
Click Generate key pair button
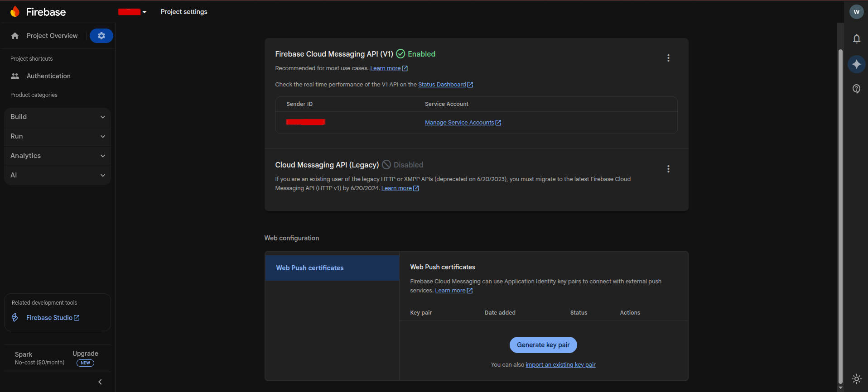pyautogui.click(x=543, y=345)
